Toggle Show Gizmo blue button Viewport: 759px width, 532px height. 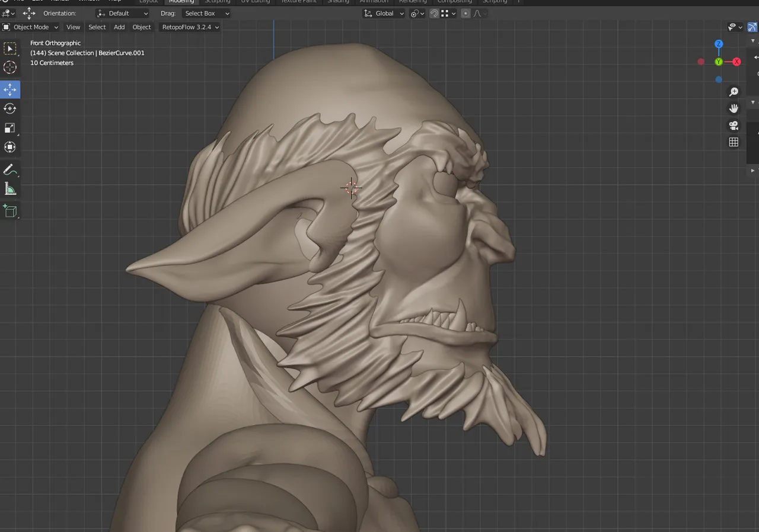coord(752,27)
